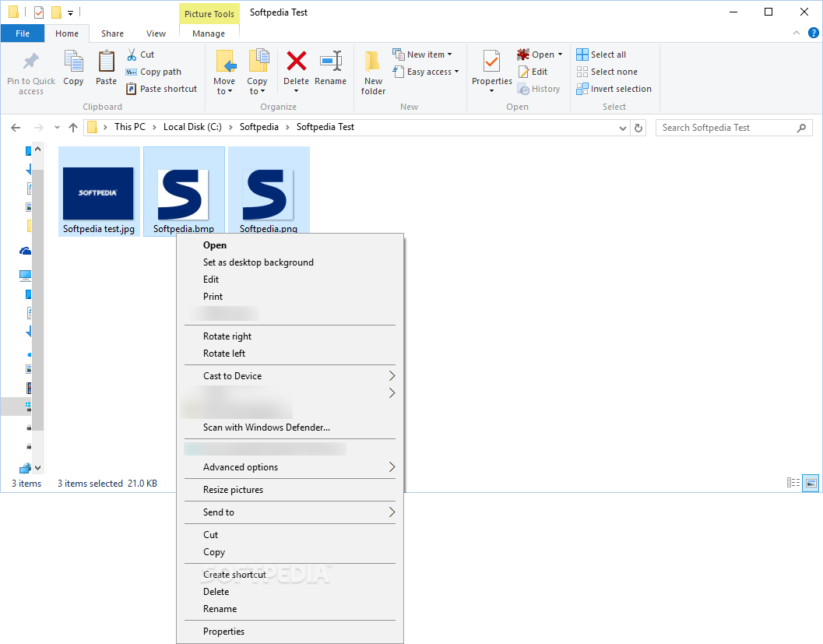The width and height of the screenshot is (823, 644).
Task: Switch to the View tab
Action: 156,33
